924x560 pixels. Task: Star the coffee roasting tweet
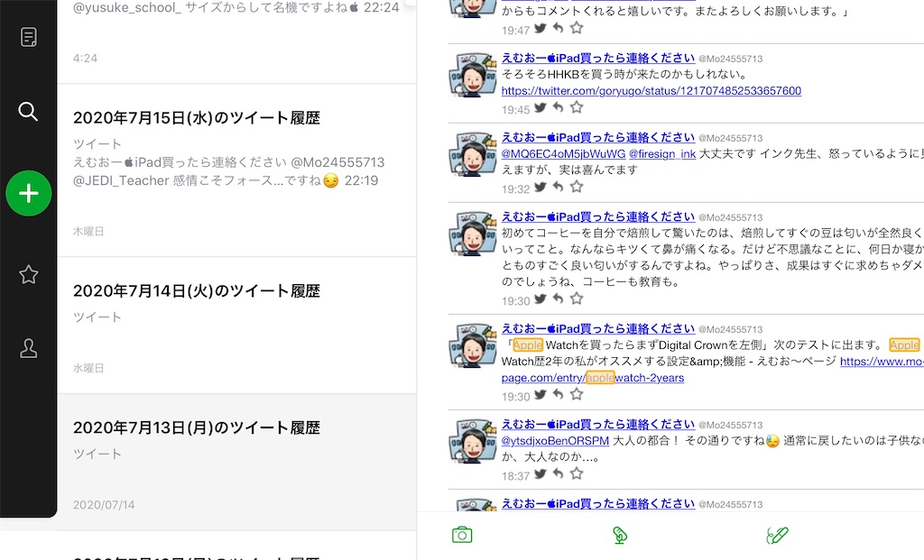(x=577, y=298)
